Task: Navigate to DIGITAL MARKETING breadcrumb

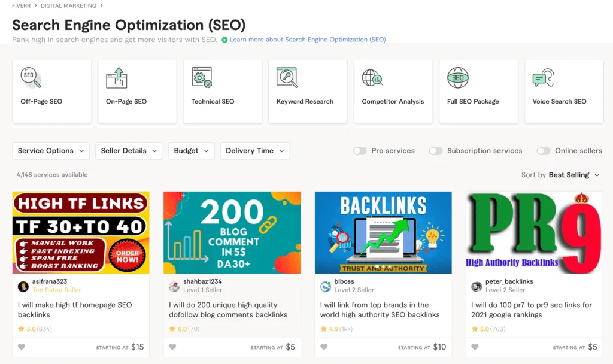Action: pyautogui.click(x=68, y=5)
